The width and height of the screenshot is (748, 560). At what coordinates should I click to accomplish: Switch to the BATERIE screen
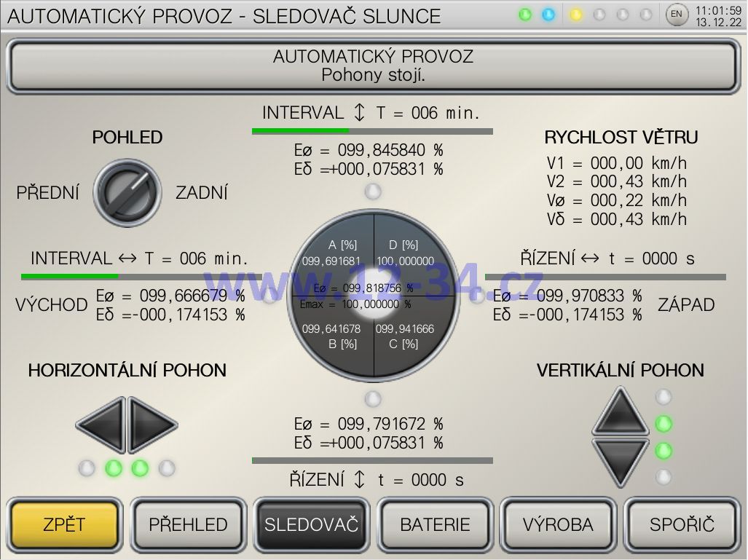point(436,524)
